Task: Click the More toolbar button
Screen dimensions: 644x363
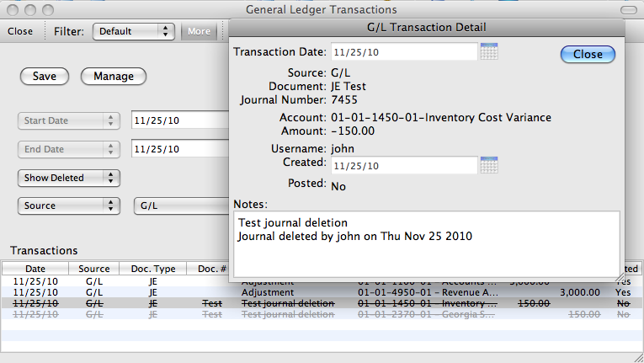Action: pyautogui.click(x=199, y=31)
